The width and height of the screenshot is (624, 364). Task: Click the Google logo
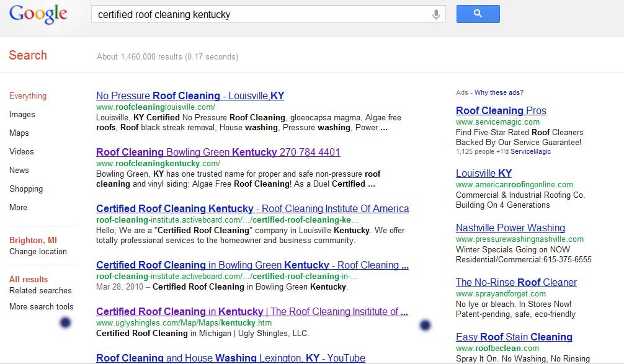pos(38,14)
